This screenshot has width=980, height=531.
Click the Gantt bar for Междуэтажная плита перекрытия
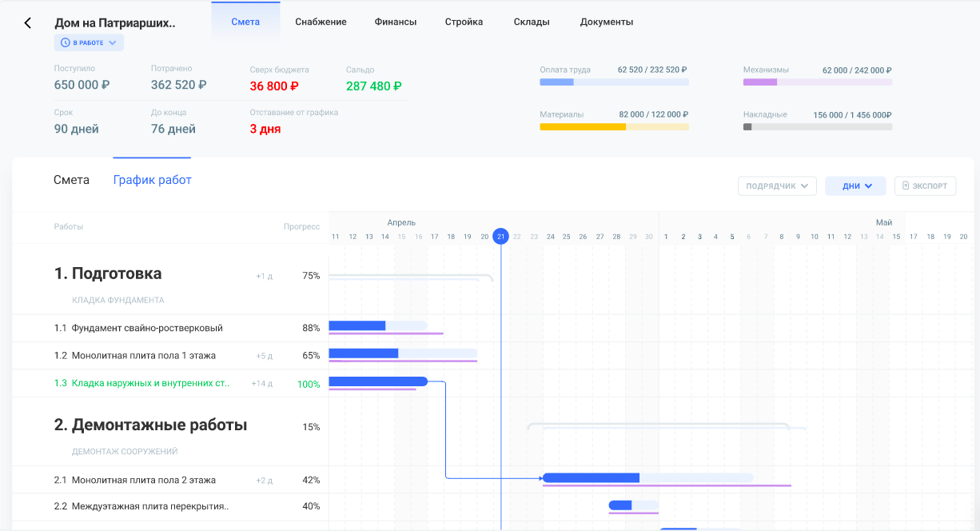coord(632,505)
